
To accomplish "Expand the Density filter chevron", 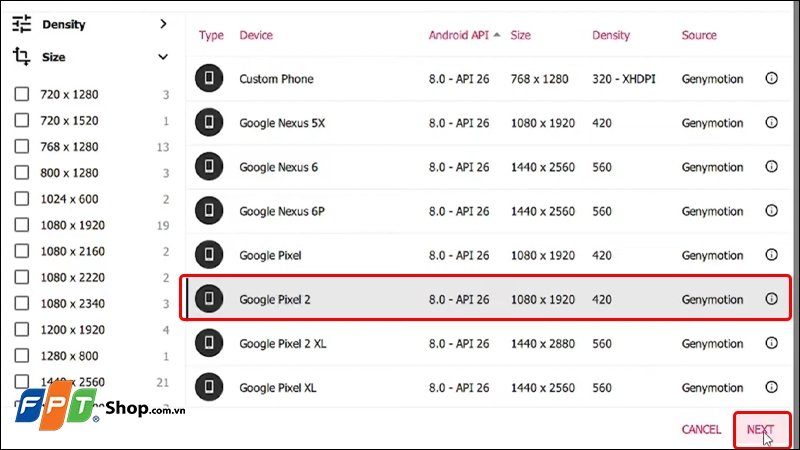I will [x=163, y=24].
